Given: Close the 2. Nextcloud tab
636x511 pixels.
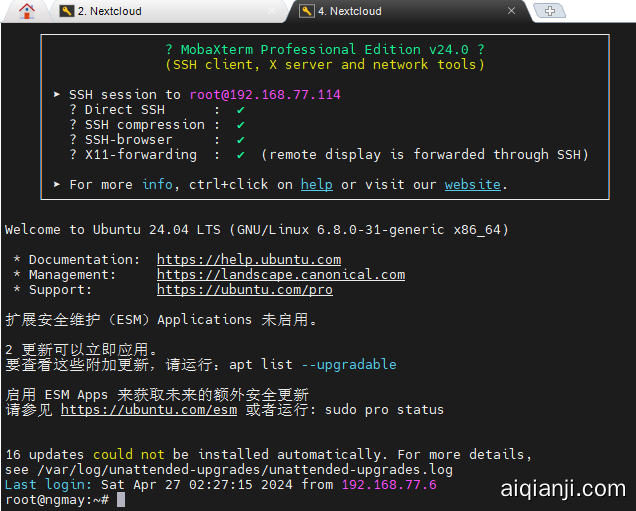Looking at the screenshot, I should (272, 11).
